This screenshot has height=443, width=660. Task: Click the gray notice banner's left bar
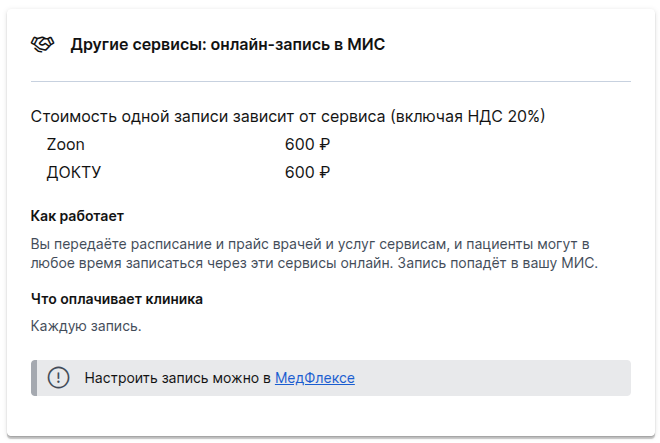(34, 378)
